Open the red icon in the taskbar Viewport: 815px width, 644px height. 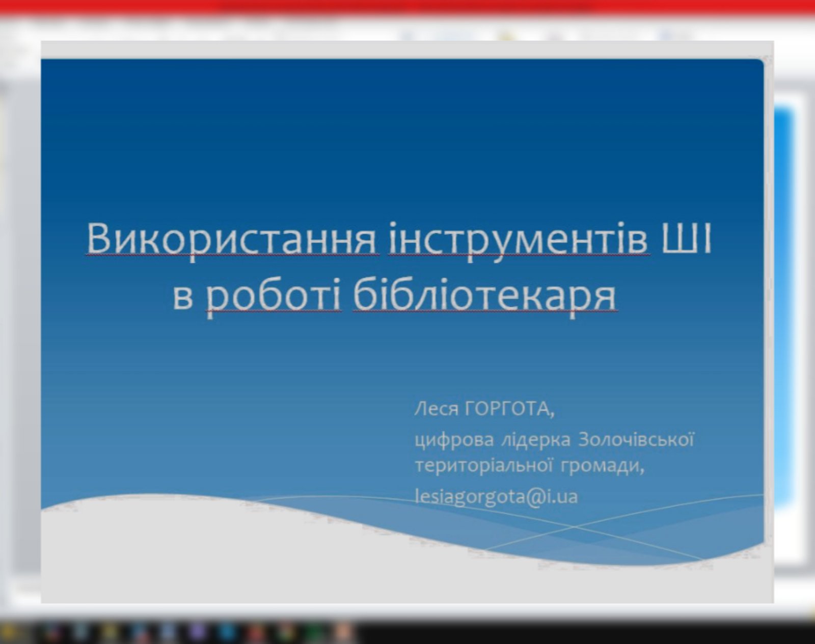257,632
